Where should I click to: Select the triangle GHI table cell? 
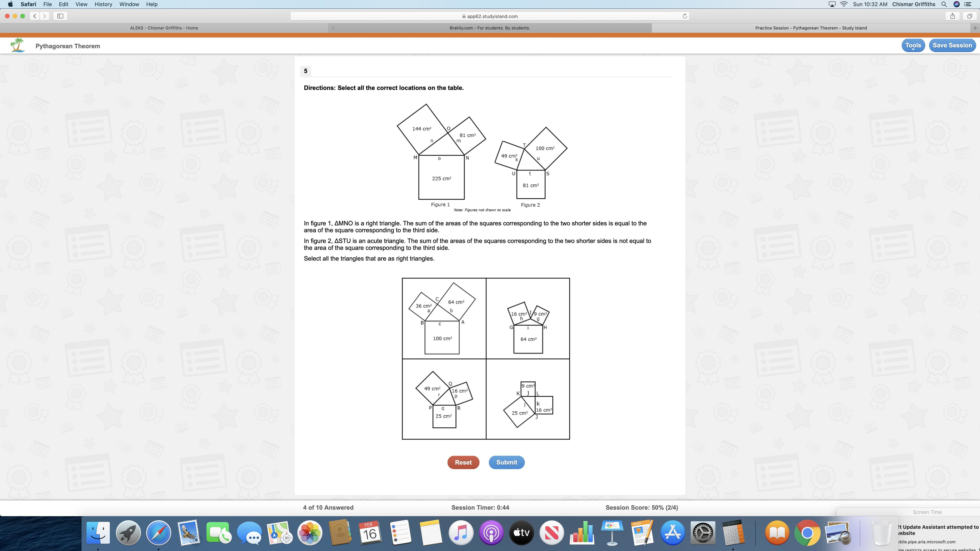[x=528, y=318]
